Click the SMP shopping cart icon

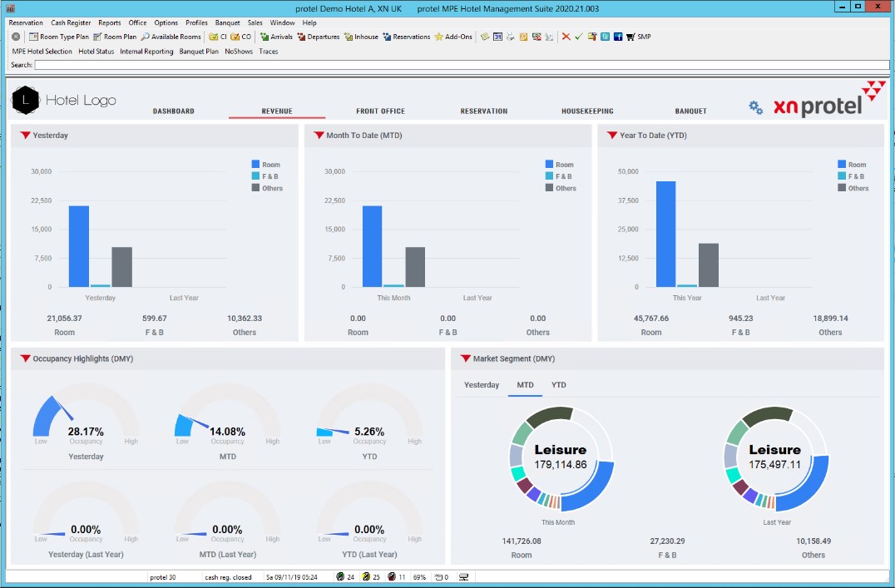[x=630, y=37]
